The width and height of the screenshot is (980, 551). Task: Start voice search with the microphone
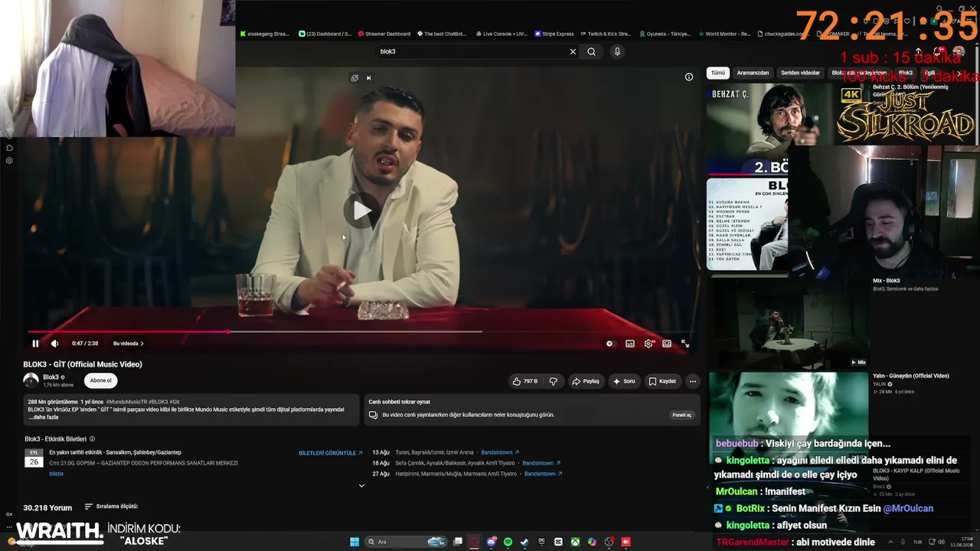click(x=617, y=51)
